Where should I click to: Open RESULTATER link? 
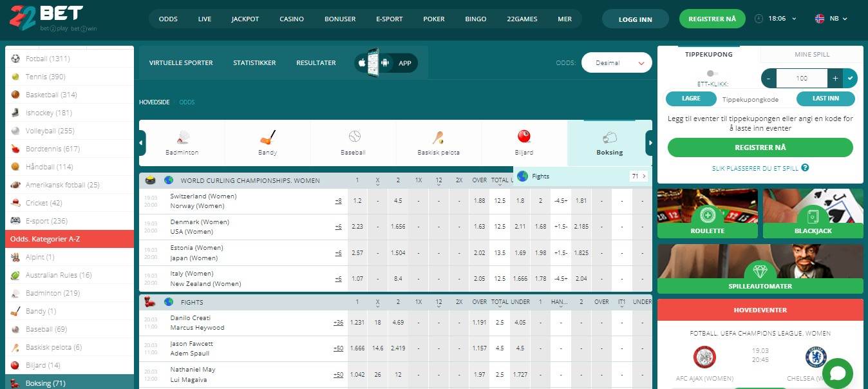316,63
